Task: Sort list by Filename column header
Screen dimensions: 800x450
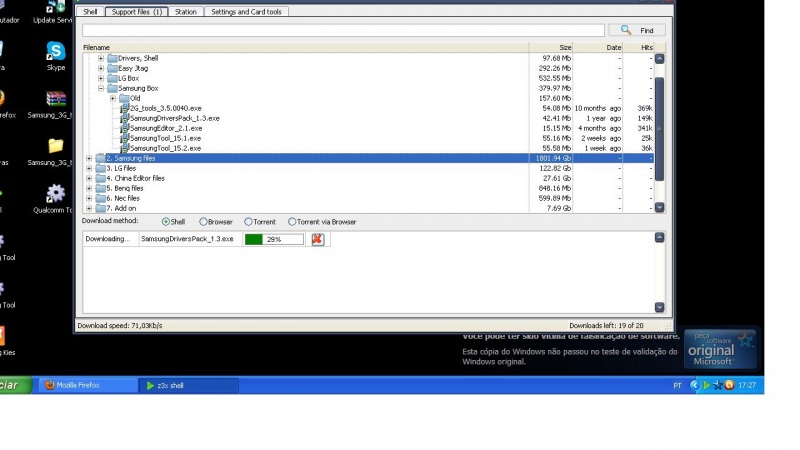Action: tap(305, 47)
